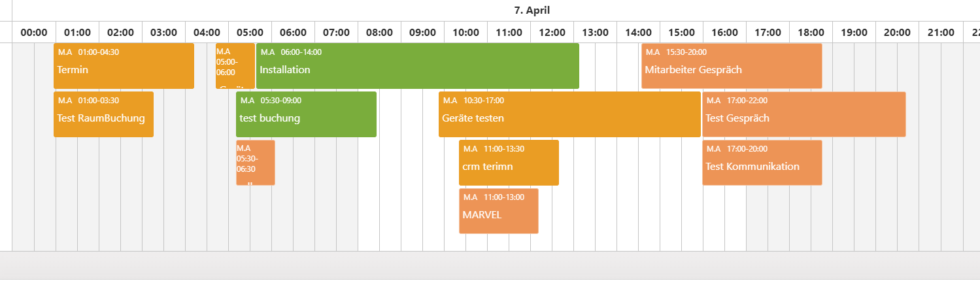Select the 12:00 time column header
980x281 pixels.
point(552,32)
